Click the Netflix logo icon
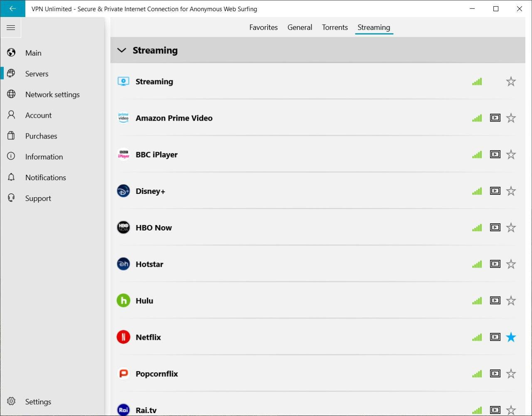 pyautogui.click(x=123, y=337)
